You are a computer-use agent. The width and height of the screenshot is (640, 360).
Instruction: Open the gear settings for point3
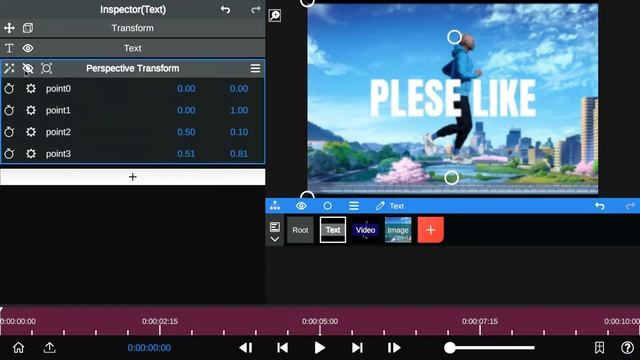tap(31, 153)
